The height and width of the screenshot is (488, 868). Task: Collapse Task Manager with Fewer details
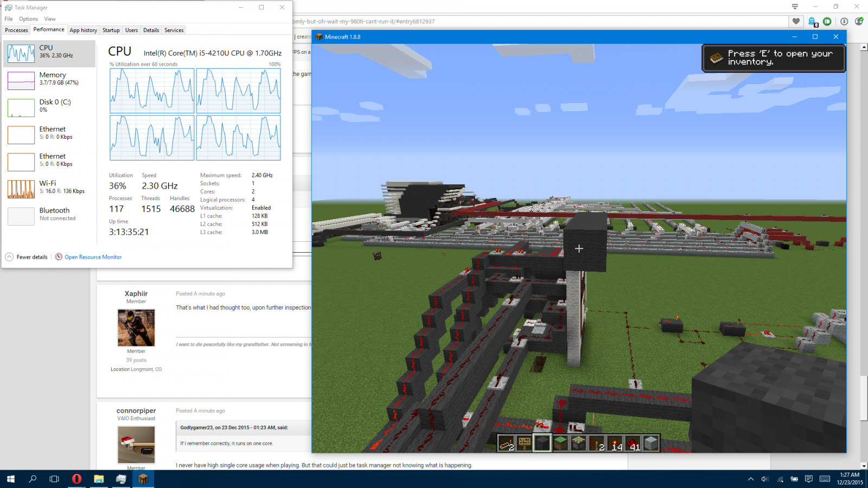27,257
